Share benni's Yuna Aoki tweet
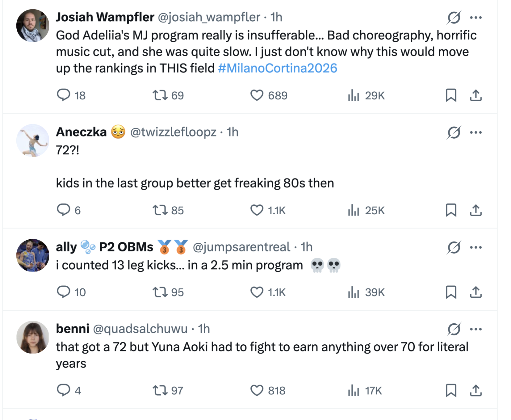The height and width of the screenshot is (420, 511). point(476,390)
